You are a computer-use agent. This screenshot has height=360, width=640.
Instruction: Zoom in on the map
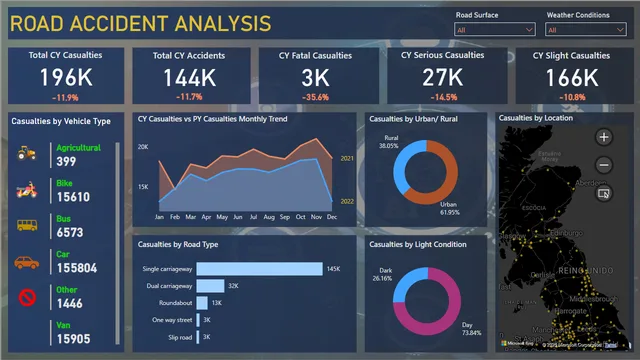(604, 137)
